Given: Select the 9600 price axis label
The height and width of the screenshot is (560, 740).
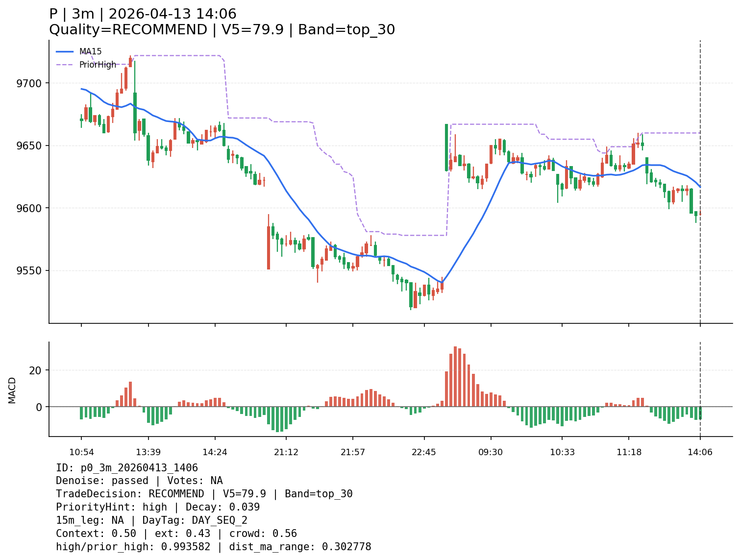Looking at the screenshot, I should (x=29, y=208).
